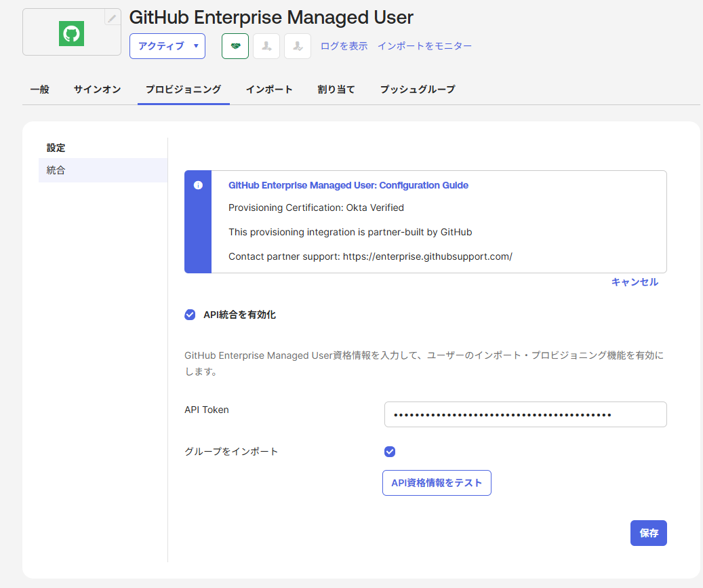Click the user-verification icon
This screenshot has width=703, height=588.
coord(297,46)
